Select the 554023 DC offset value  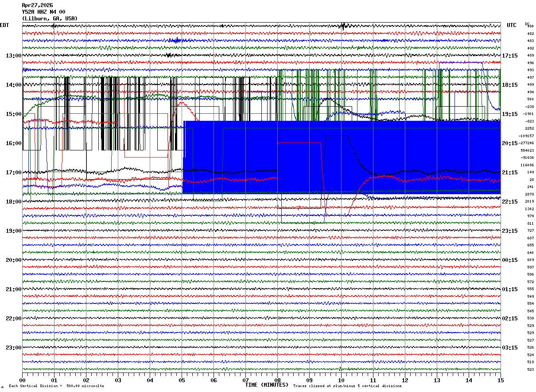(527, 150)
